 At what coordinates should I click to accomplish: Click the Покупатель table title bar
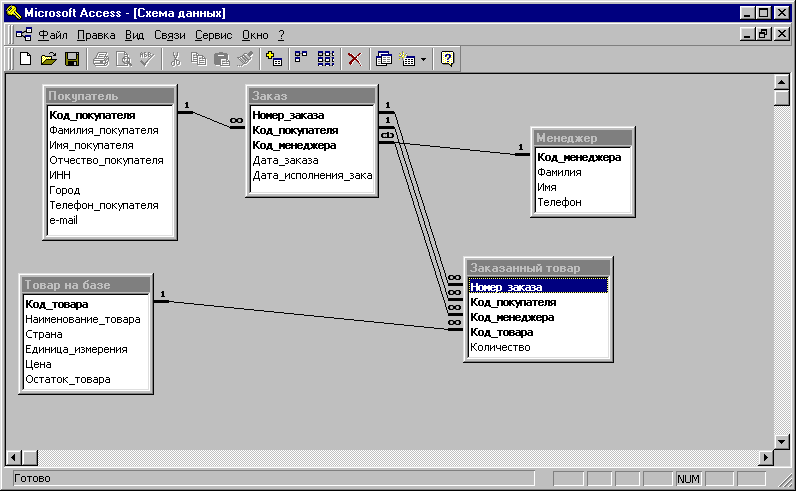[x=110, y=95]
